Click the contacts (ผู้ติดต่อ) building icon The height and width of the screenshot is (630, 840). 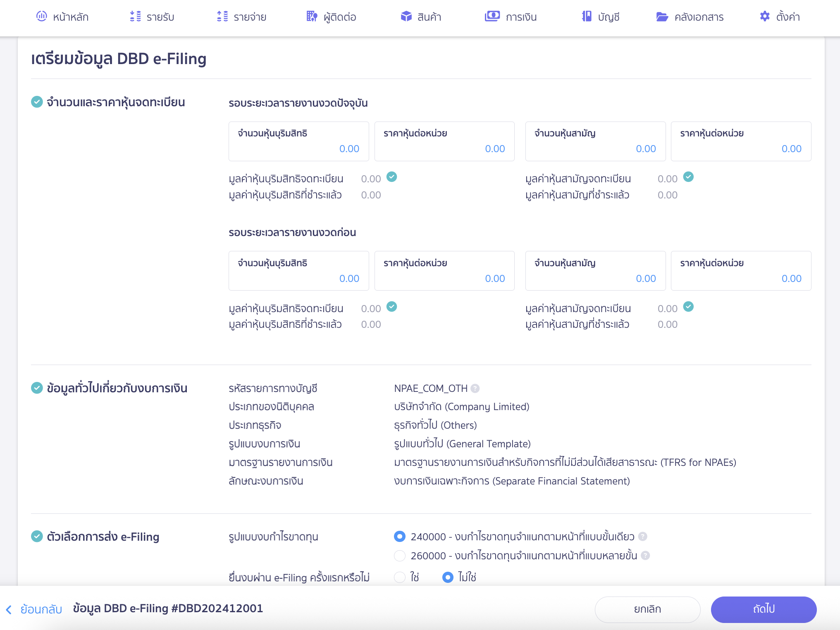coord(312,17)
